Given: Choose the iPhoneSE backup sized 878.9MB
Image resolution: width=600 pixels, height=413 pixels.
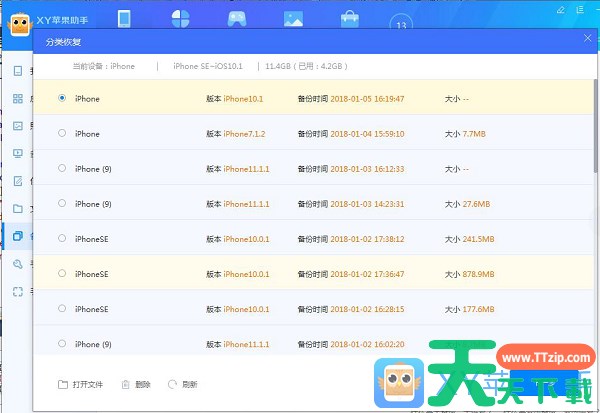Looking at the screenshot, I should [x=63, y=273].
